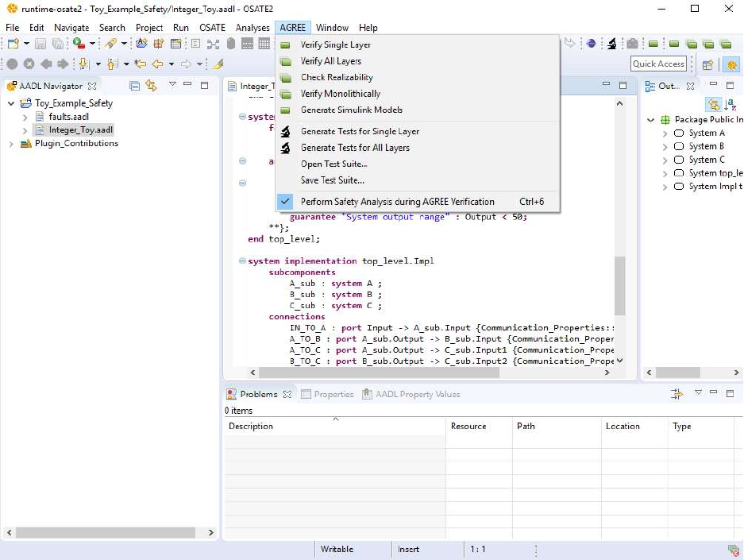Collapse the system implementation top_level.Impl fold marker

tap(242, 261)
